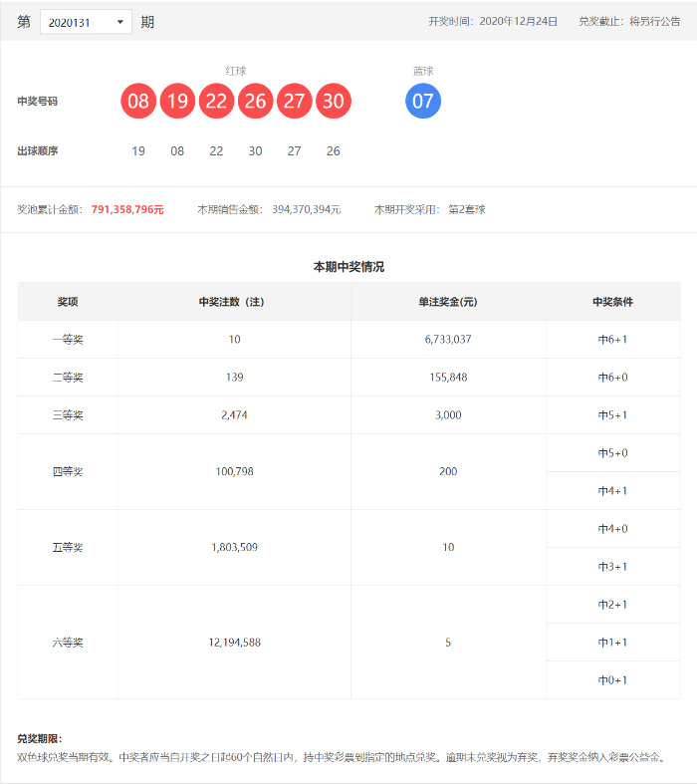Click the 中6+1 condition cell
The width and height of the screenshot is (697, 784).
click(612, 340)
